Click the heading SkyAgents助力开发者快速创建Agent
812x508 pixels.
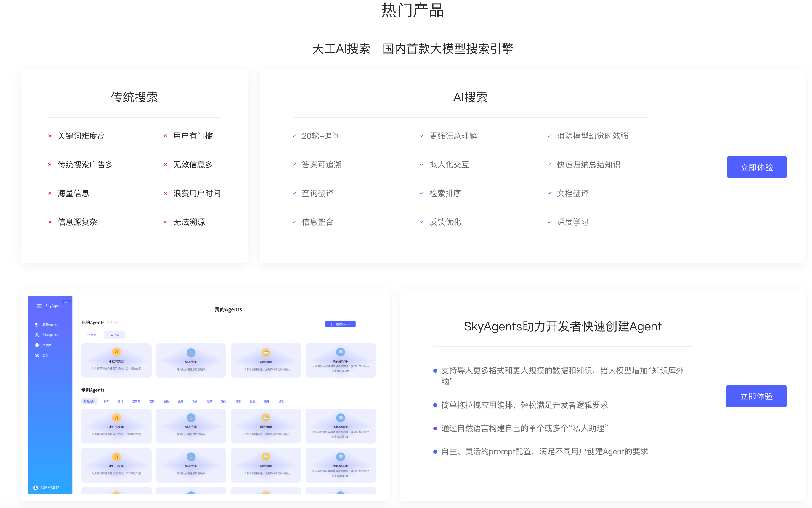(x=562, y=326)
